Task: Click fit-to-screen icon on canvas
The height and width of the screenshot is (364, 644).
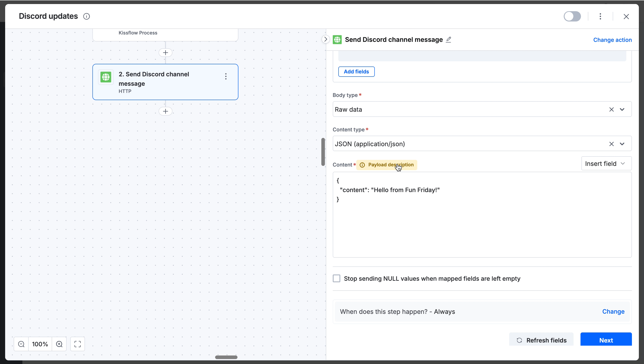Action: pyautogui.click(x=78, y=344)
